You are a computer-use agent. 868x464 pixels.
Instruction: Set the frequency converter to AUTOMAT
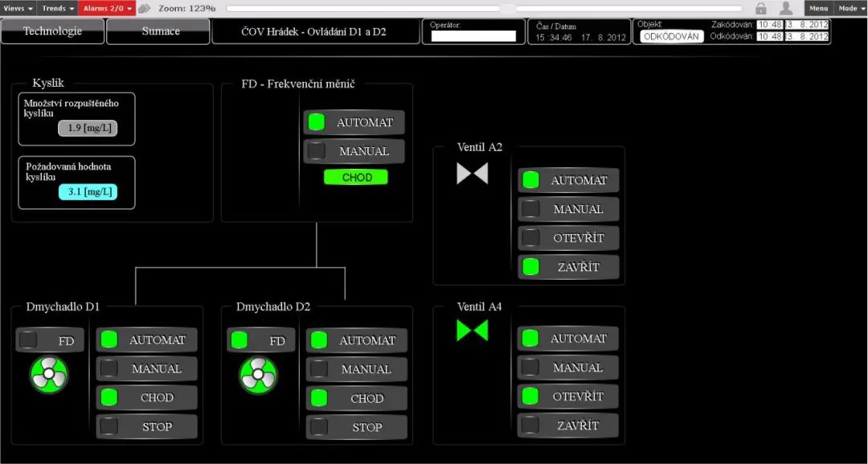[354, 122]
